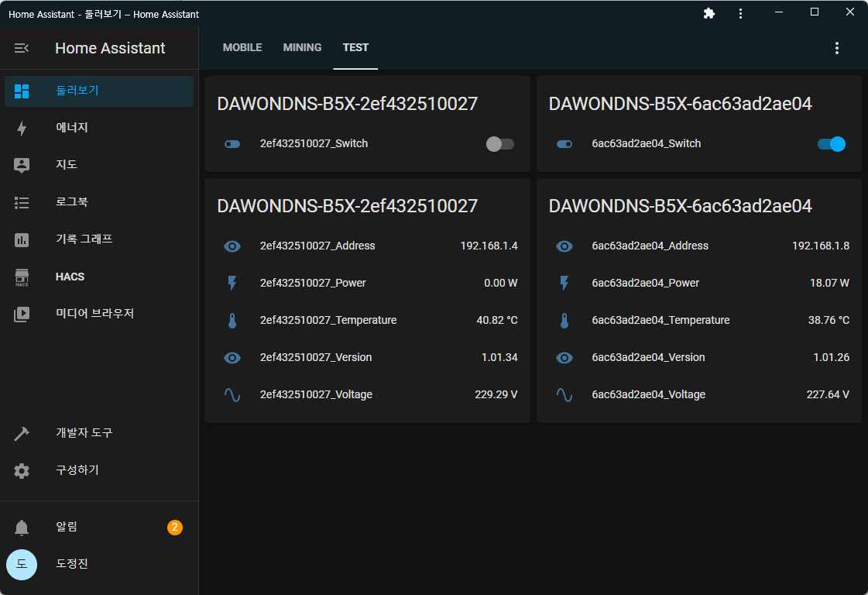
Task: Click thermometer icon for 6ac63ad2ae04_Temperature
Action: pos(564,320)
